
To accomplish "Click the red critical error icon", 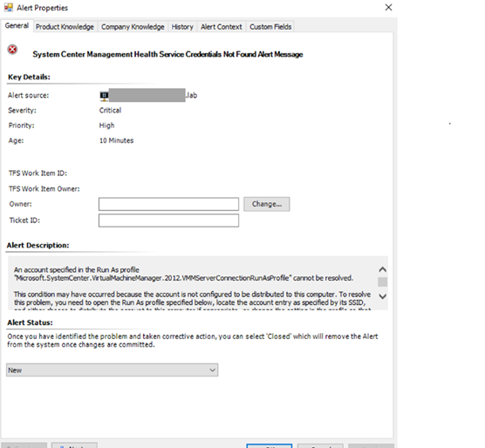I will pyautogui.click(x=12, y=50).
